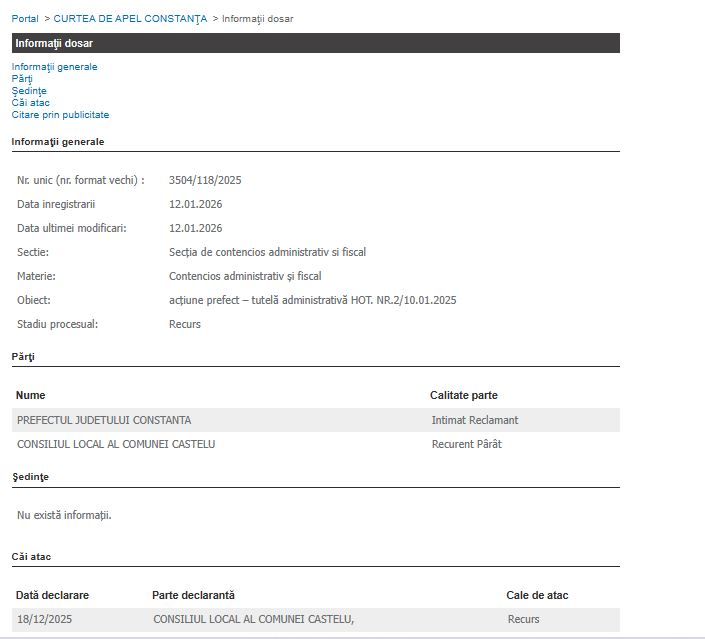Select CONSILIUL LOCAL AL COMUNEI CASTELU party row
Screen dimensions: 705x639
pos(116,444)
